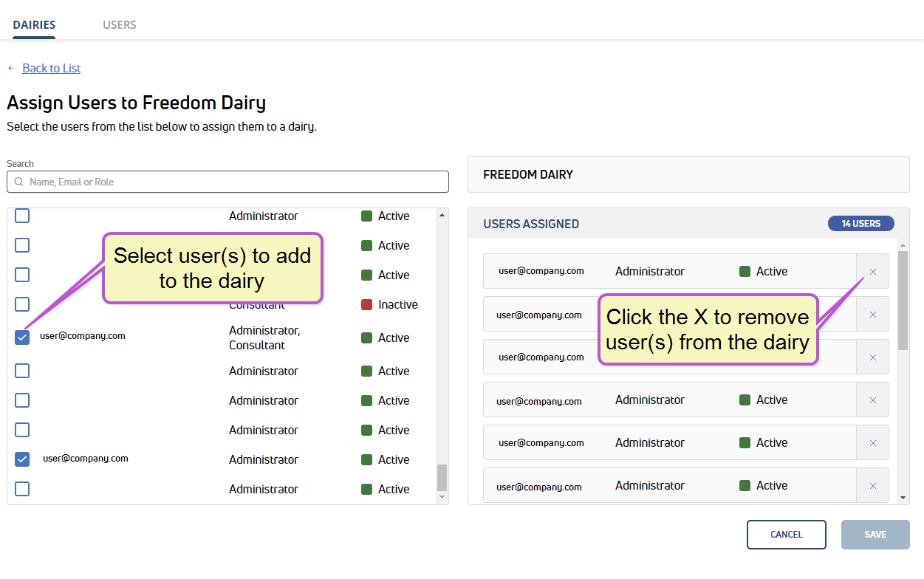Focus the Name, Email or Role search field

(x=236, y=182)
